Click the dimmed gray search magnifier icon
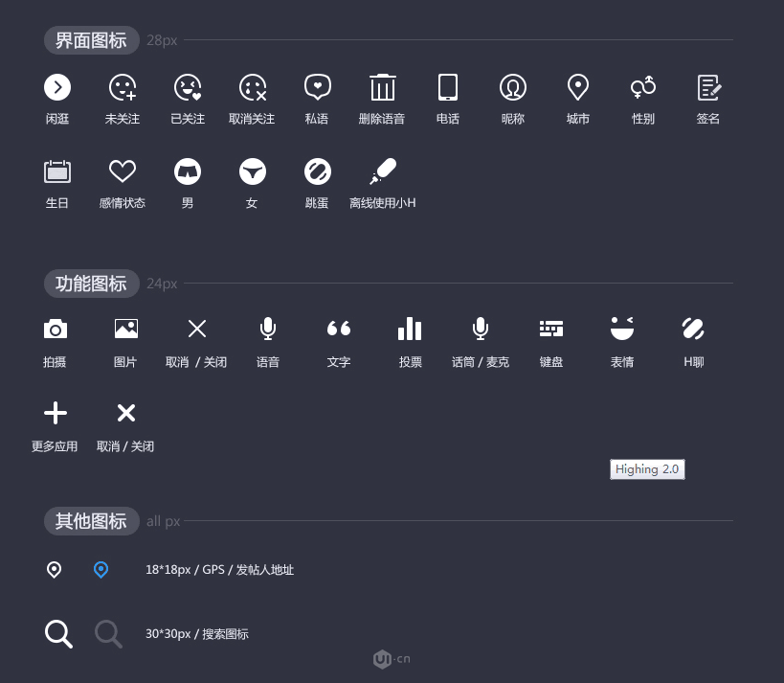 (x=108, y=634)
